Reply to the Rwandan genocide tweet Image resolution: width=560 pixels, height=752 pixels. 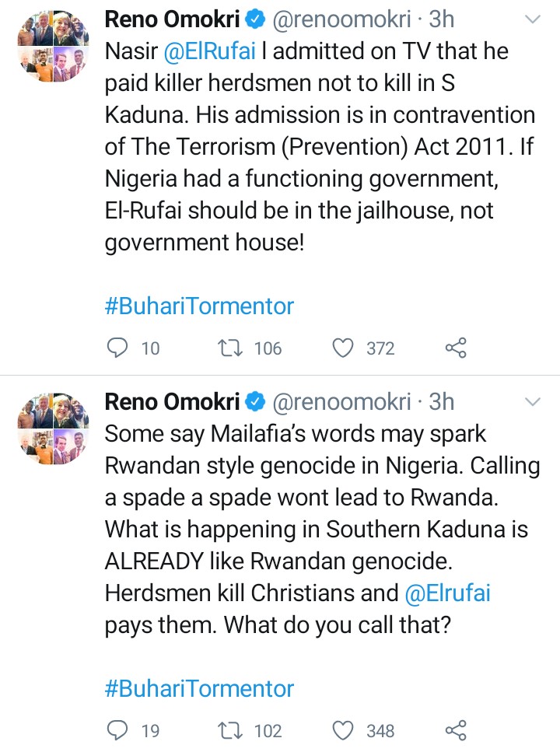117,729
